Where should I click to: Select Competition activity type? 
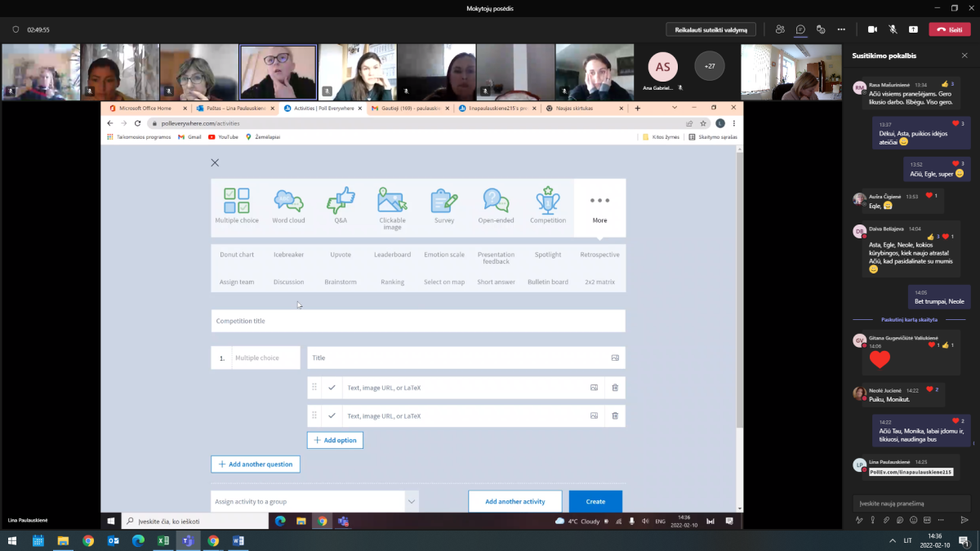[x=548, y=206]
